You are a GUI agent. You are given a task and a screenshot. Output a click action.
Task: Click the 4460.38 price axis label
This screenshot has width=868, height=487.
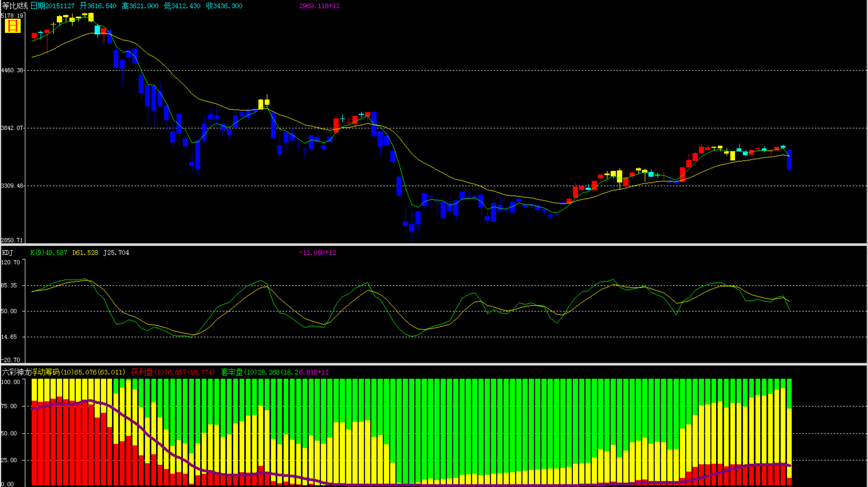12,70
